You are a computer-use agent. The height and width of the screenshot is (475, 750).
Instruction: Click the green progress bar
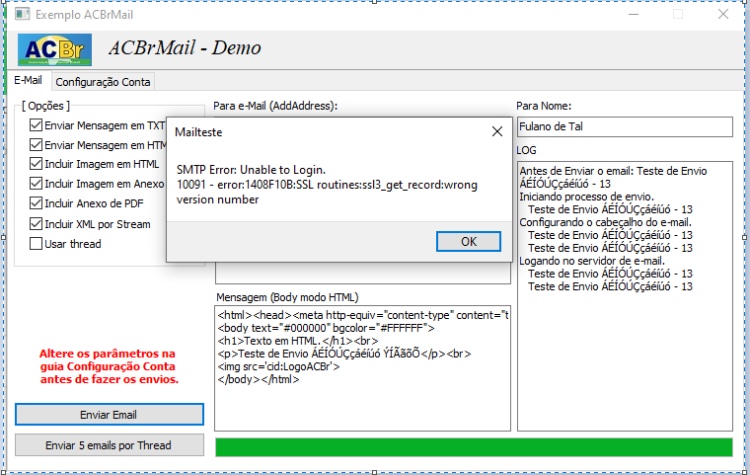[474, 447]
